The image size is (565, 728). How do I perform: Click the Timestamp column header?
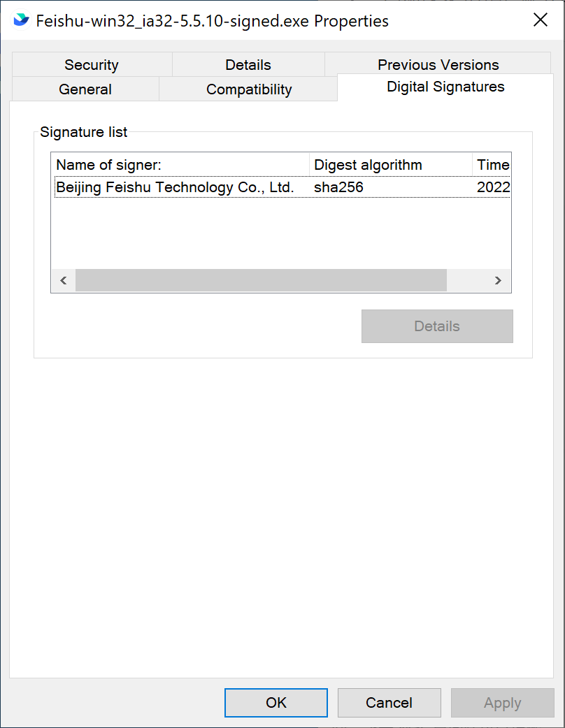tap(492, 165)
